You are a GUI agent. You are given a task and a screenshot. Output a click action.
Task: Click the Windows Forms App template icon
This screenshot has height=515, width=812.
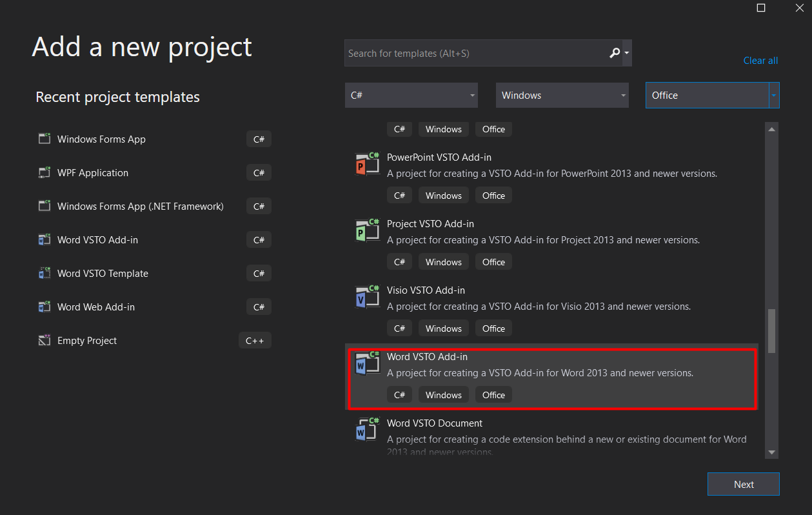tap(45, 139)
